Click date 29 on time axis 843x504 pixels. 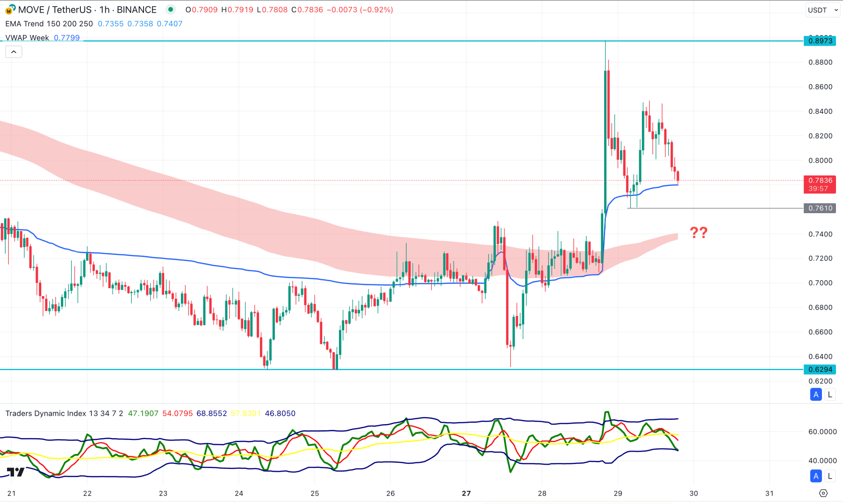[618, 493]
